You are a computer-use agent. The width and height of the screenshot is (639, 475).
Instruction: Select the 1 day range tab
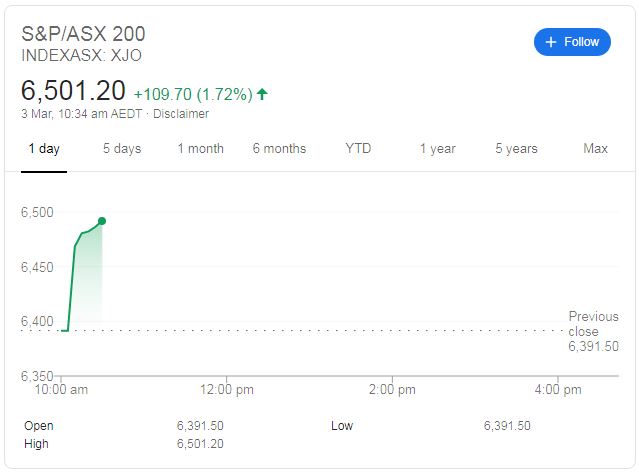point(44,149)
